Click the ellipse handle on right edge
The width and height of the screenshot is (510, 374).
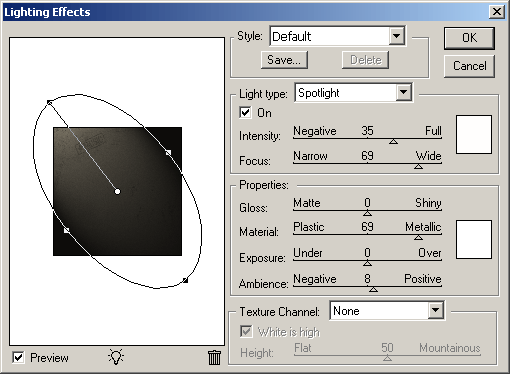pos(168,153)
